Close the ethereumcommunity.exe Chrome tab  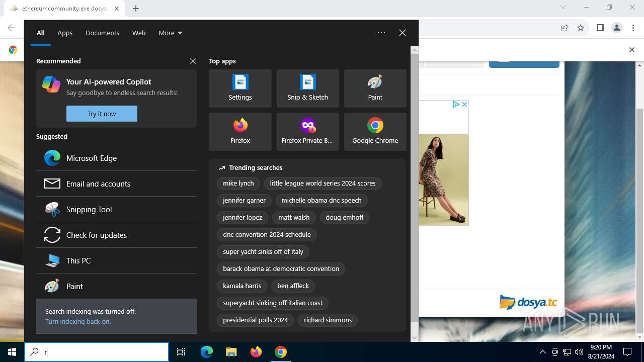click(x=117, y=9)
